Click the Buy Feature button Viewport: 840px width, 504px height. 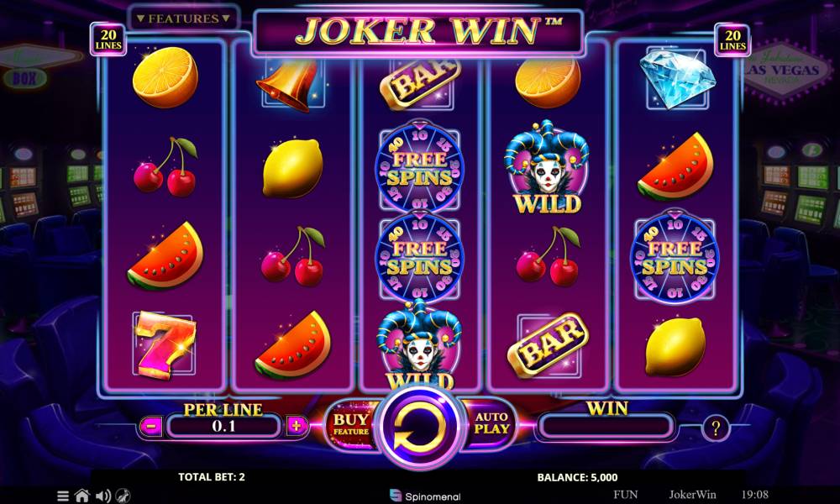[351, 424]
